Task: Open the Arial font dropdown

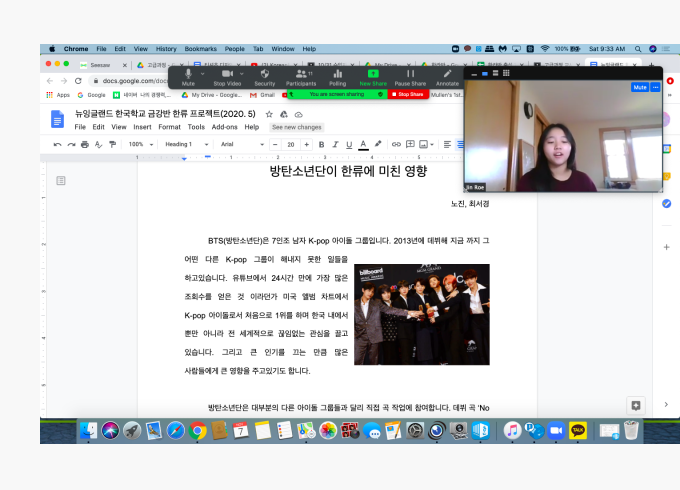Action: (x=242, y=144)
